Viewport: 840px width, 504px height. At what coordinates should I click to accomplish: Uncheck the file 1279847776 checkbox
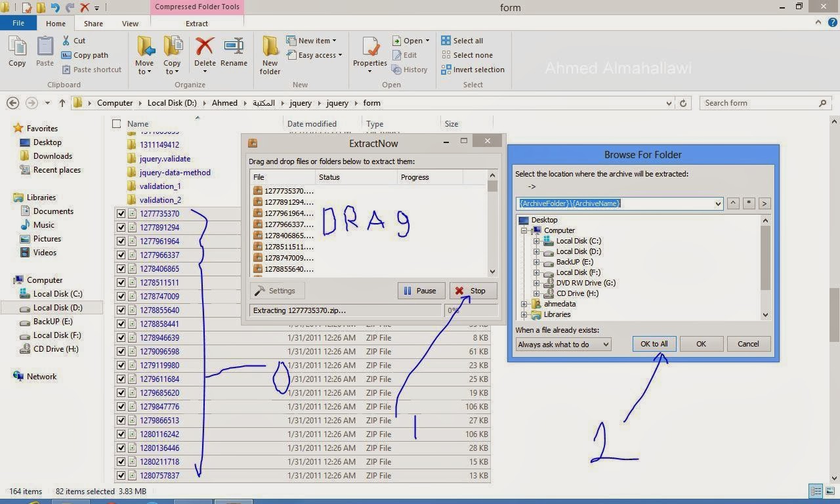tap(121, 407)
